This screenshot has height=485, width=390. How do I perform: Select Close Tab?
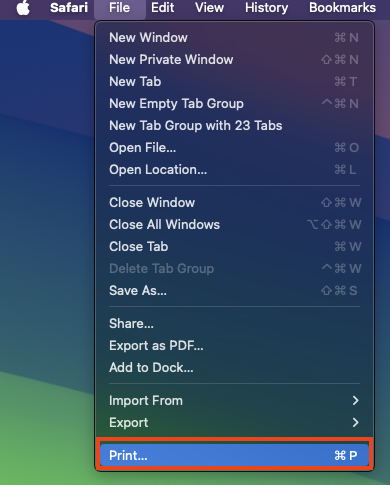click(x=234, y=247)
